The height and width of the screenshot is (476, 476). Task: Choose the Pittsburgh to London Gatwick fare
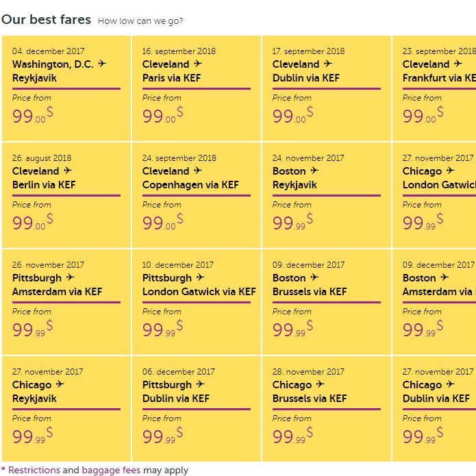[x=196, y=302]
